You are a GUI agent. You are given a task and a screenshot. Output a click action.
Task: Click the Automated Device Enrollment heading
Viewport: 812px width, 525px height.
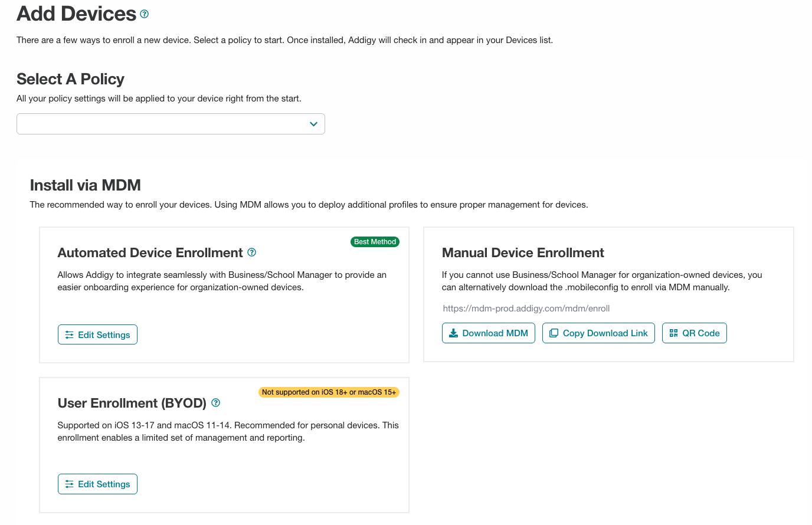(150, 252)
